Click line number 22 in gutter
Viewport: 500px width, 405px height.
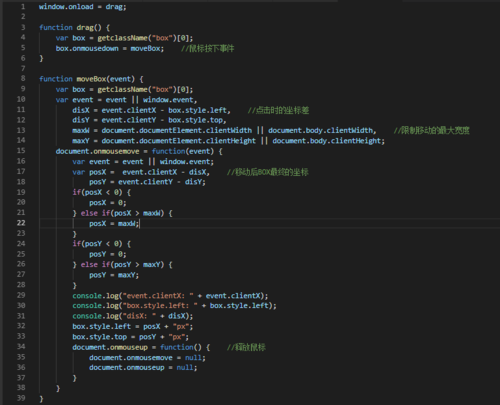tap(21, 223)
